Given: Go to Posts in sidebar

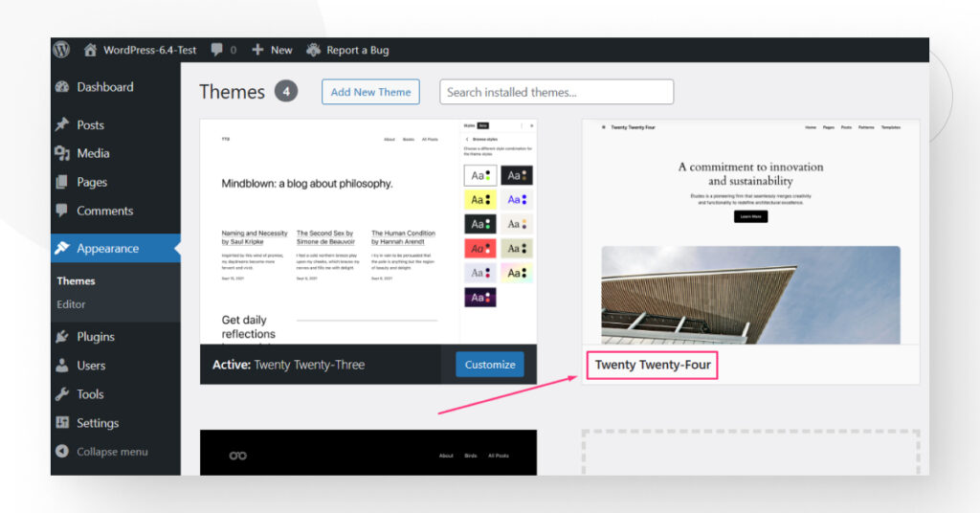Looking at the screenshot, I should pyautogui.click(x=91, y=125).
